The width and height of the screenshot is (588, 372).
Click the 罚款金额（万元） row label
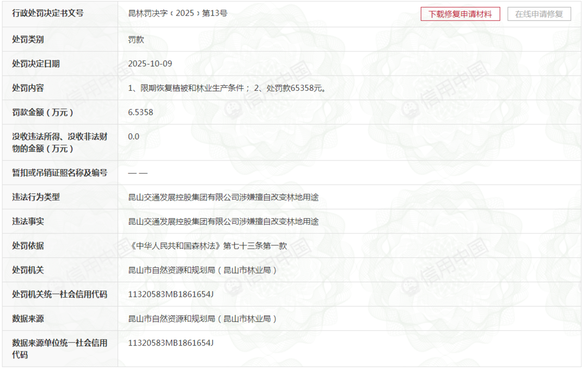point(42,113)
